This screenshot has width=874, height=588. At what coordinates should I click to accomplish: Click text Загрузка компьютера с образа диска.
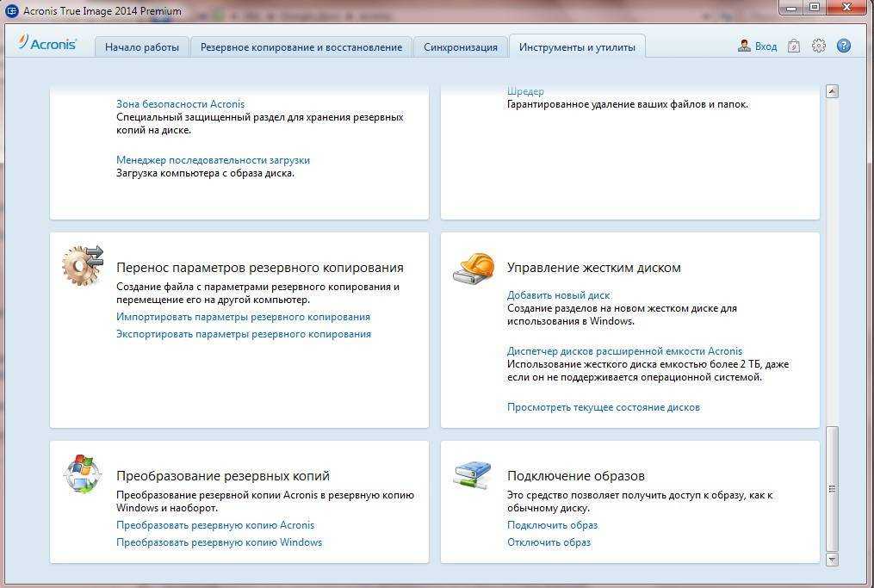(205, 173)
